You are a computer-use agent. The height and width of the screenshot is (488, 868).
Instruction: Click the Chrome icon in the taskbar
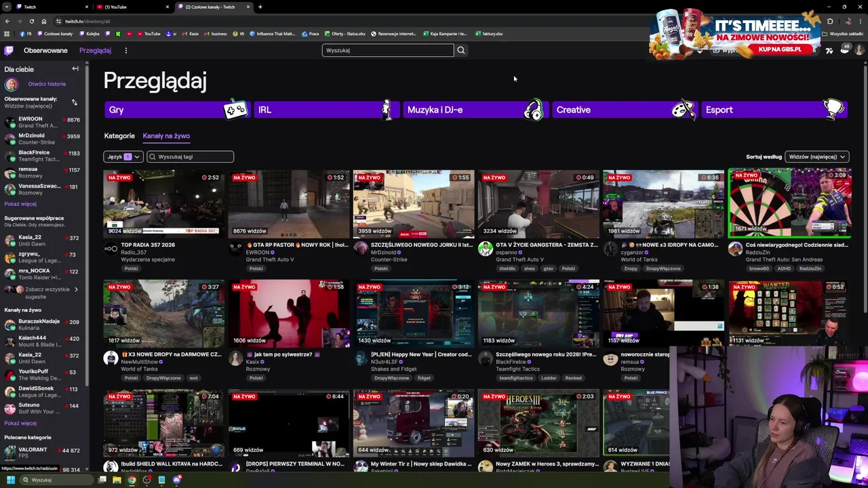[x=132, y=480]
